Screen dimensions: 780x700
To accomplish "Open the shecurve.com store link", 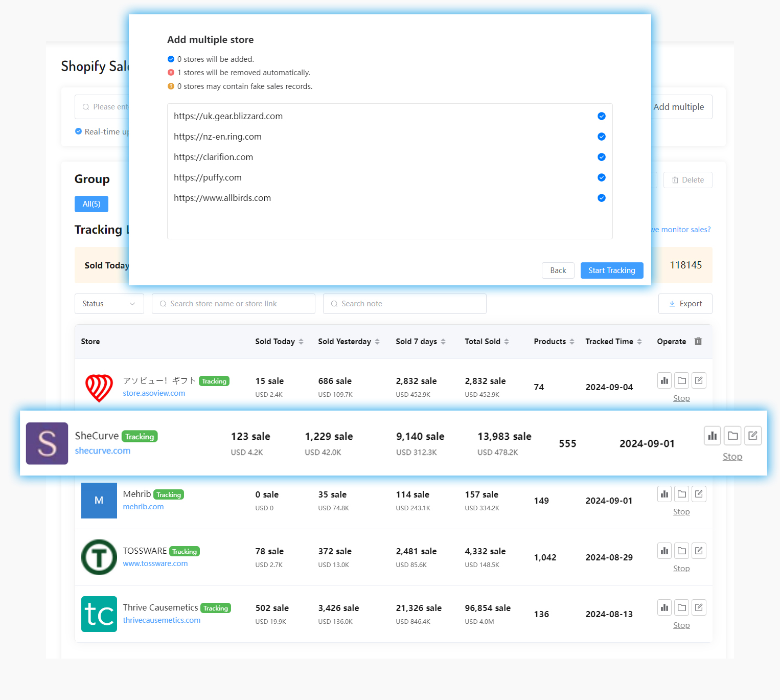I will (x=102, y=450).
